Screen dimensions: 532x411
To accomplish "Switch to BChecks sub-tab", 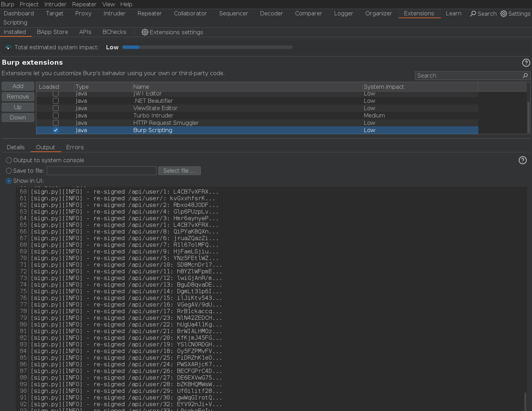I will [114, 32].
